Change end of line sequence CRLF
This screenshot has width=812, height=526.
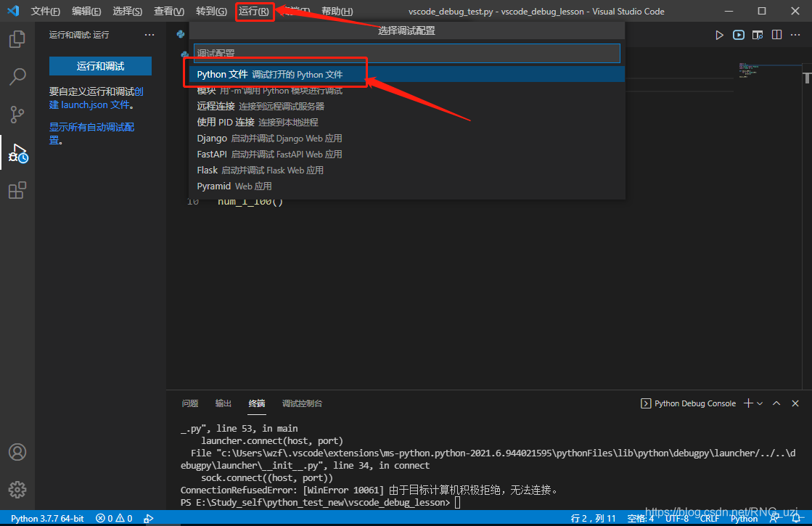(x=710, y=518)
